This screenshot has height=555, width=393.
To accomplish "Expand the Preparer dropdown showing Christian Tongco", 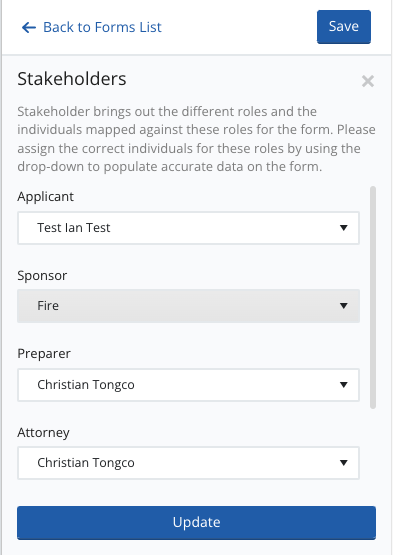I will 188,385.
